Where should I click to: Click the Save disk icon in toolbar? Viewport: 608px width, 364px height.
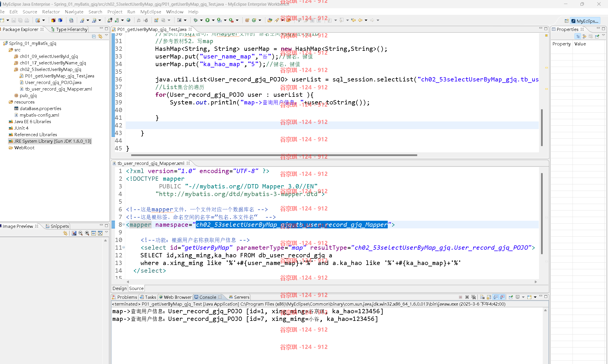14,20
